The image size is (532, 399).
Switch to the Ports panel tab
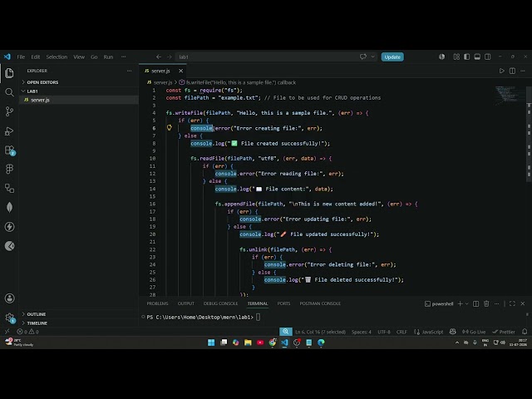[283, 303]
